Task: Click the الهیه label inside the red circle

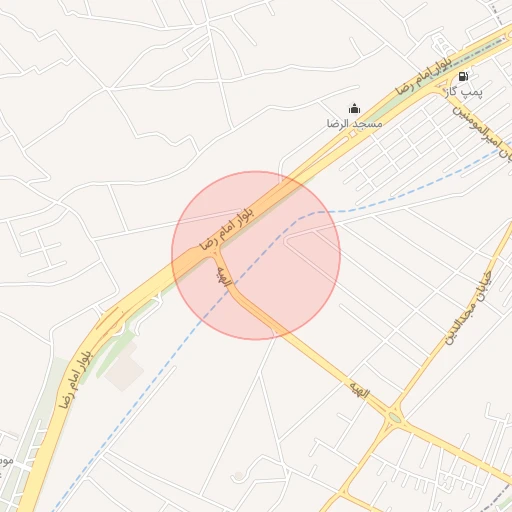Action: pyautogui.click(x=224, y=276)
